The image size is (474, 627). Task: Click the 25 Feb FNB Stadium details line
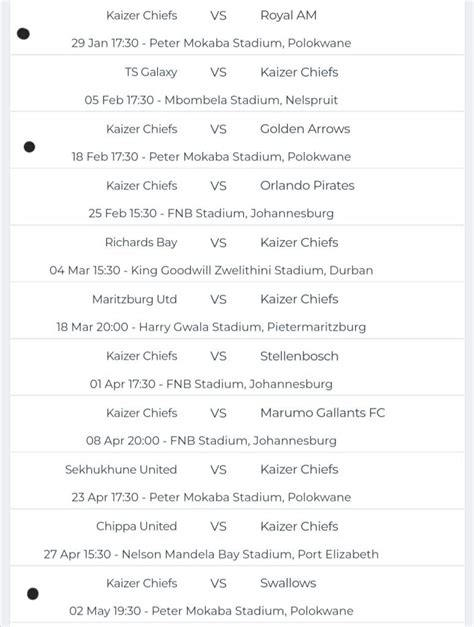[211, 213]
